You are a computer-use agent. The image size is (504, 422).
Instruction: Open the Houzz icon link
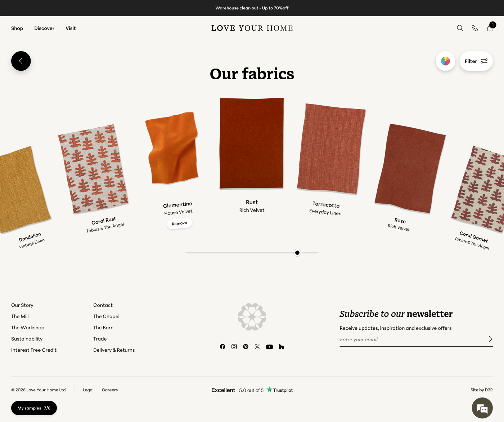coord(282,347)
